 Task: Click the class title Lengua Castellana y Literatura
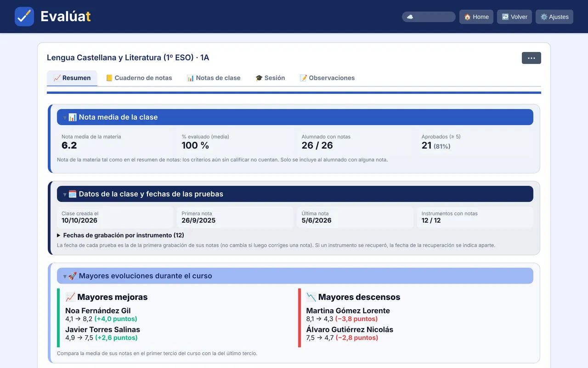[128, 57]
